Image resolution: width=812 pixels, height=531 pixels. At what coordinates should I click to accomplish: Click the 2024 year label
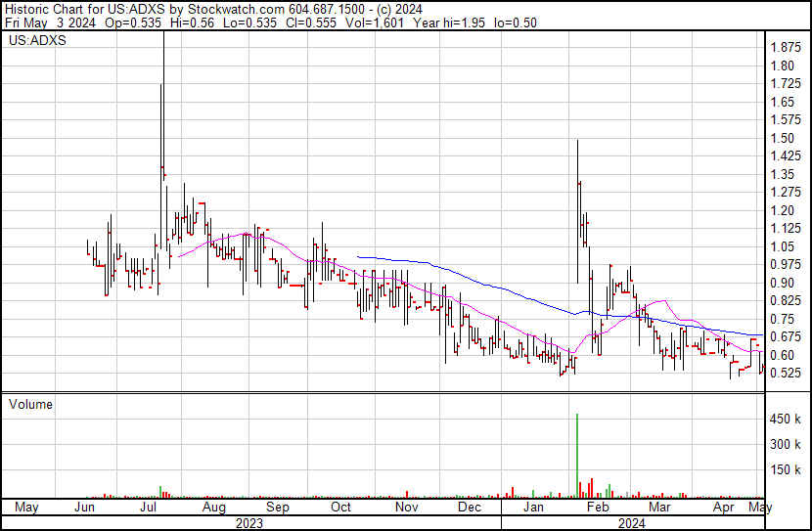coord(631,523)
